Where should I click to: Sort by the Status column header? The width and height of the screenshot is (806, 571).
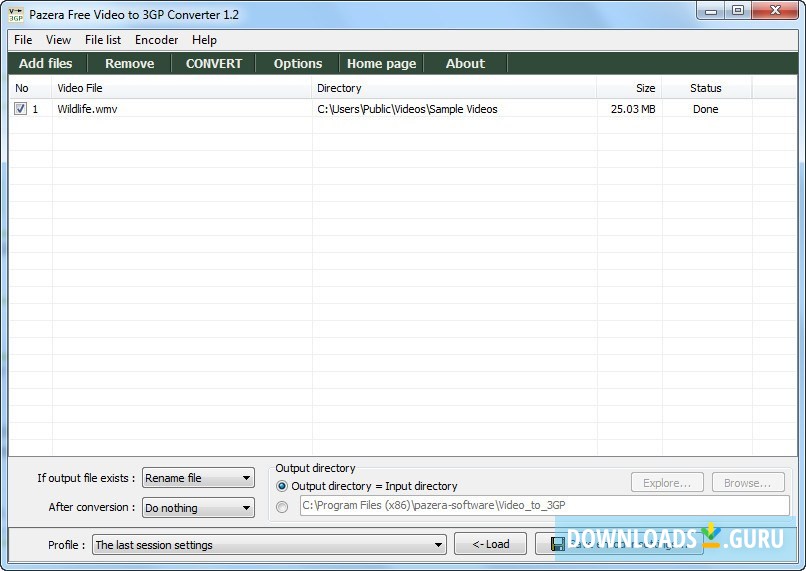pos(706,88)
